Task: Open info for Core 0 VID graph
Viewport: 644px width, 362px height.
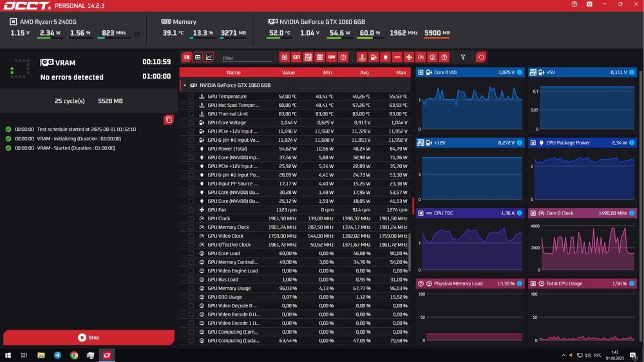Action: coord(520,72)
